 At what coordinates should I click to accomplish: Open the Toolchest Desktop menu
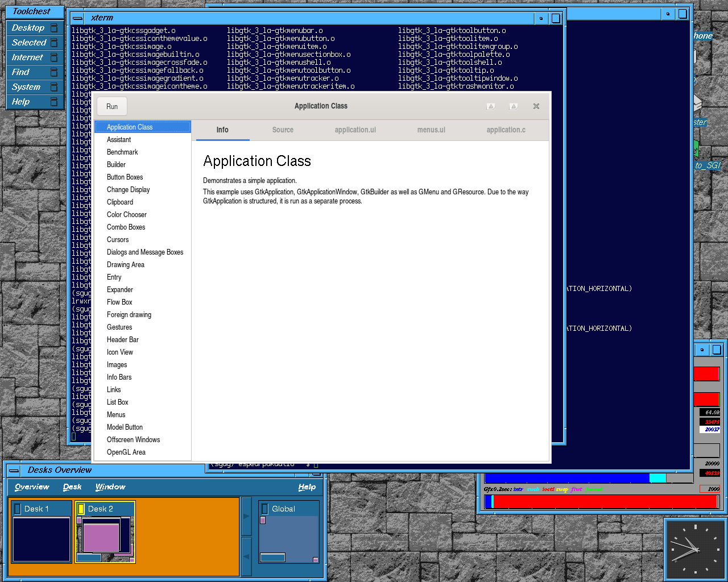(35, 28)
